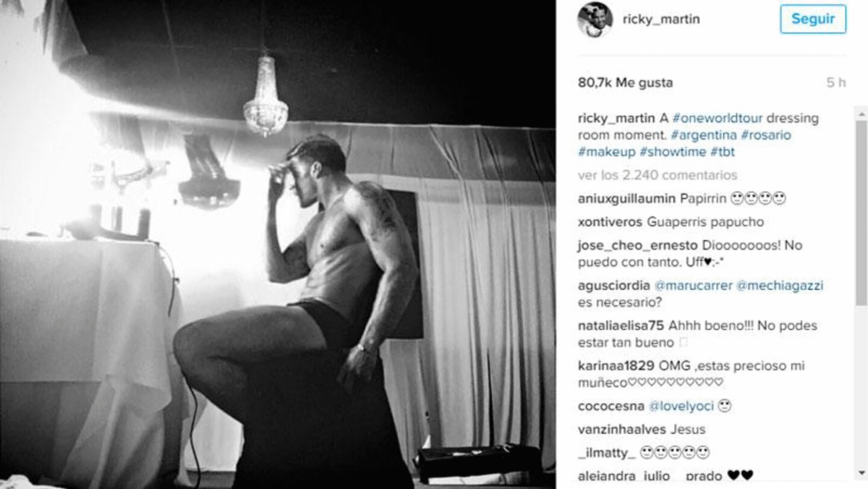Click the Seguir follow button

click(x=813, y=20)
